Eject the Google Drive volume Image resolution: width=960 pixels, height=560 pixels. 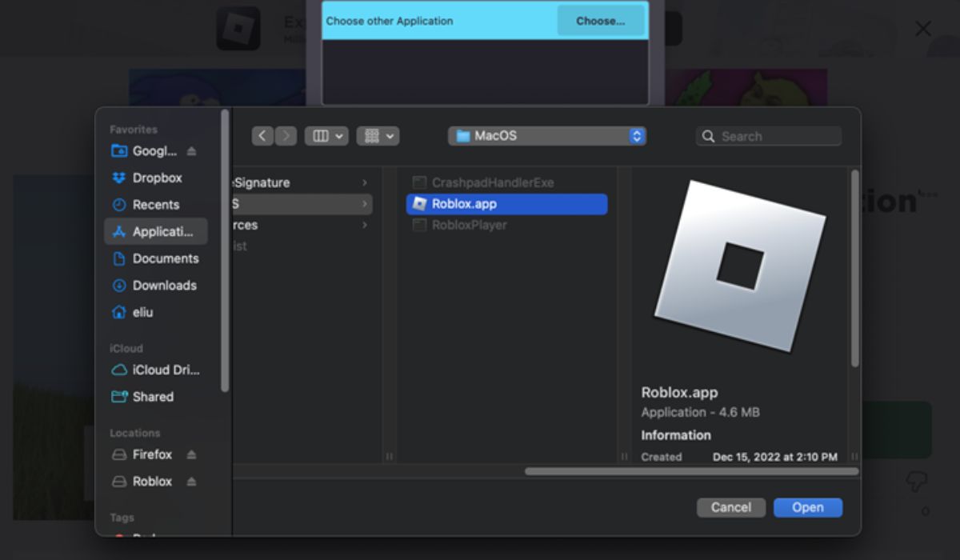191,151
